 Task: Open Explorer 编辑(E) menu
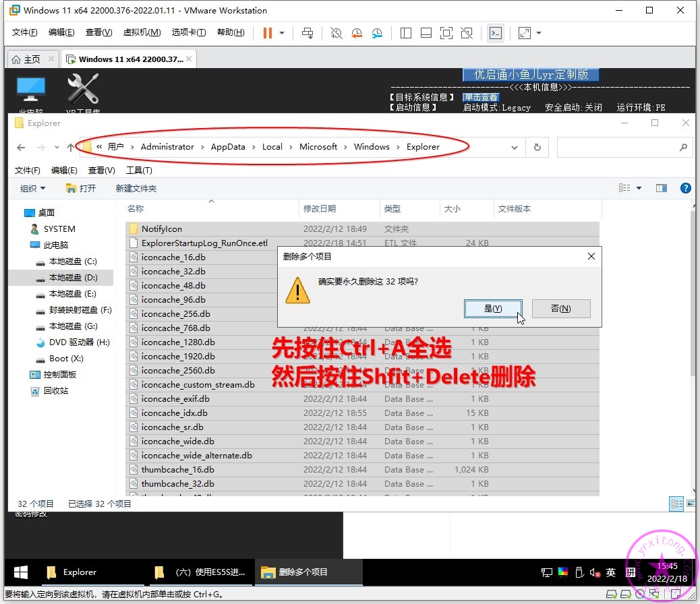click(x=64, y=171)
